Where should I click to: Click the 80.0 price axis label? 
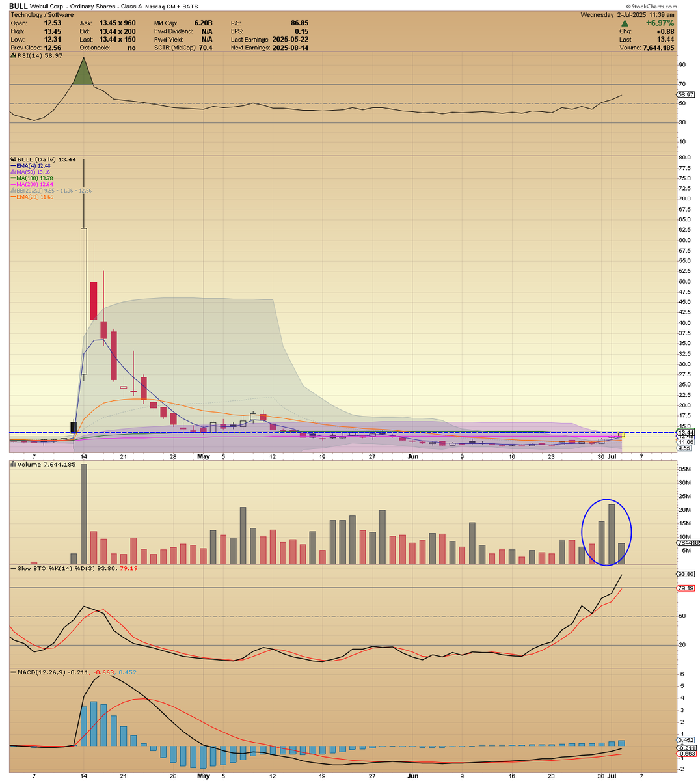pos(684,158)
